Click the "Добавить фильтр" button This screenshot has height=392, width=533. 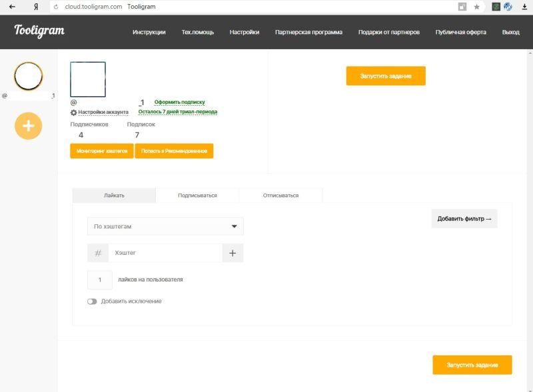pyautogui.click(x=464, y=218)
